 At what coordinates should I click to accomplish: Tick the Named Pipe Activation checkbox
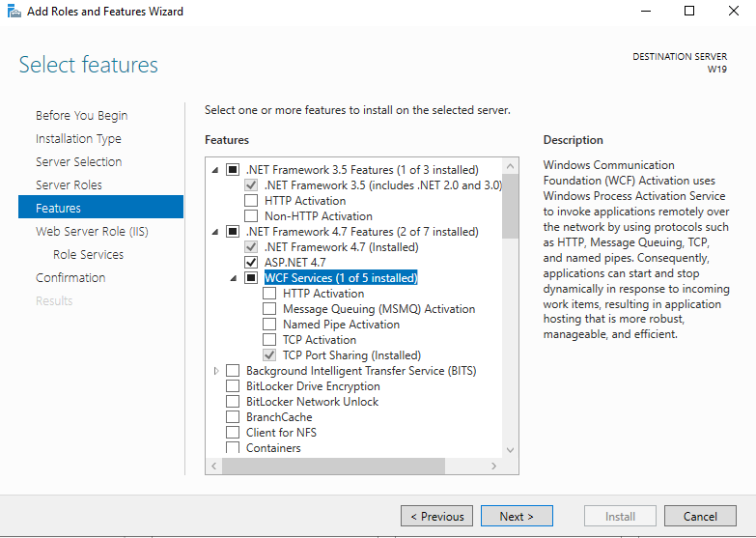(x=269, y=325)
